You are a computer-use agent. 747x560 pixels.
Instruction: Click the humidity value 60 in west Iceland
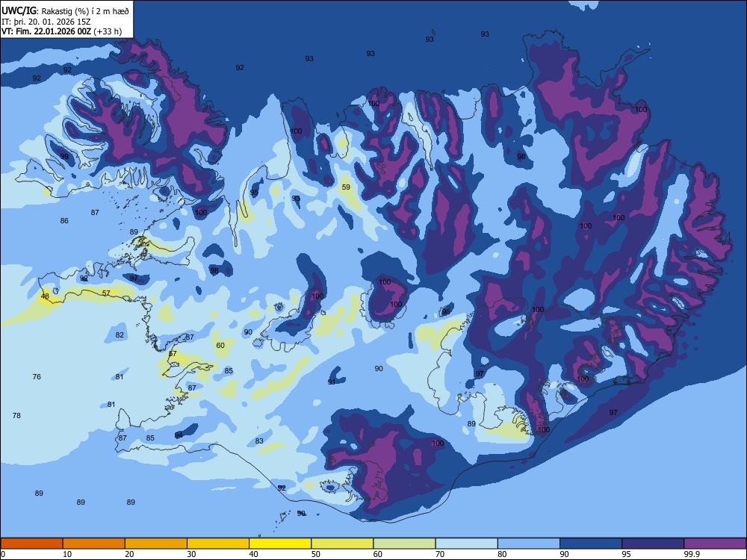pos(220,345)
